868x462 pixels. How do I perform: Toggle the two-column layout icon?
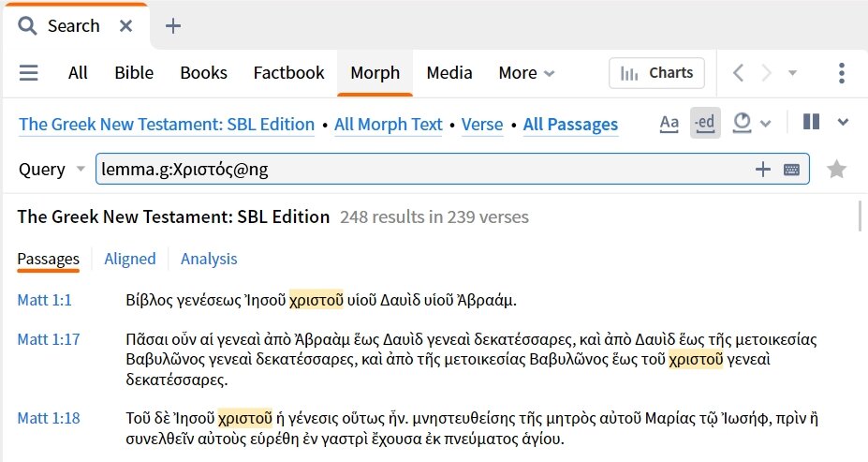click(811, 122)
